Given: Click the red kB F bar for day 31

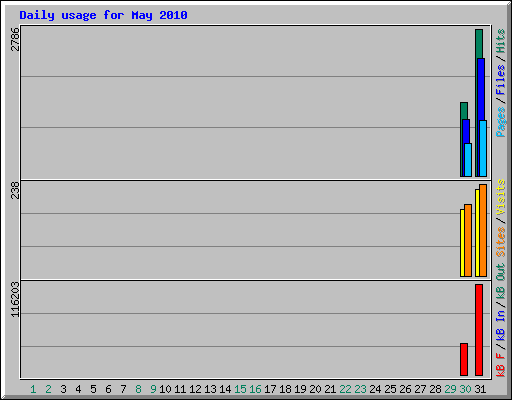Looking at the screenshot, I should [x=479, y=330].
